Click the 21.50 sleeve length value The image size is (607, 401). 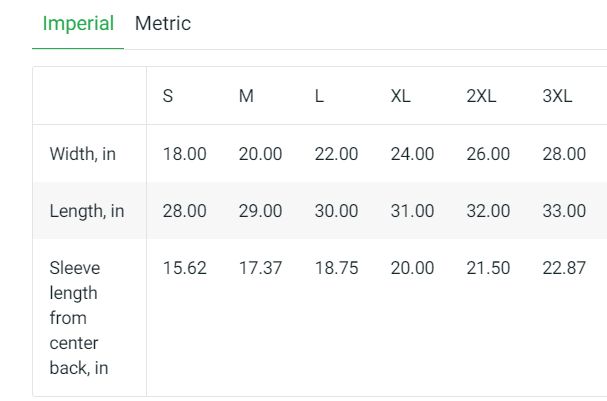488,268
